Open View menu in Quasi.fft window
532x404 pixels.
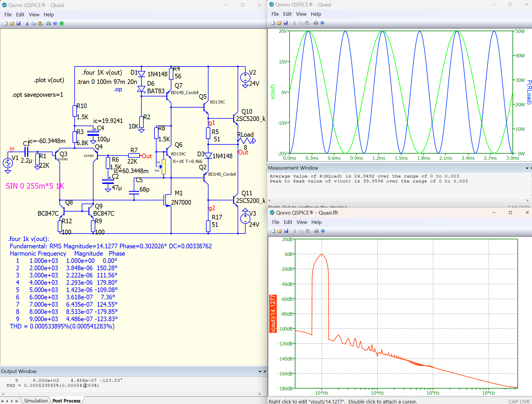coord(302,222)
